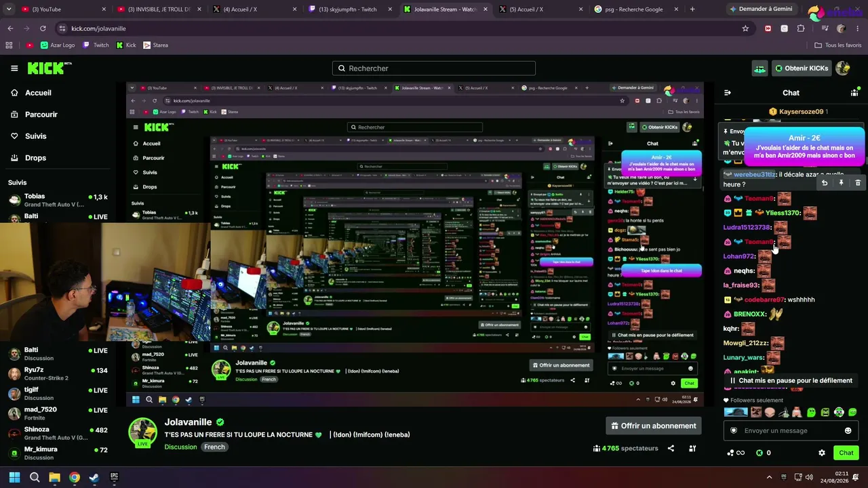Go back in browser history
This screenshot has width=868, height=488.
point(10,28)
